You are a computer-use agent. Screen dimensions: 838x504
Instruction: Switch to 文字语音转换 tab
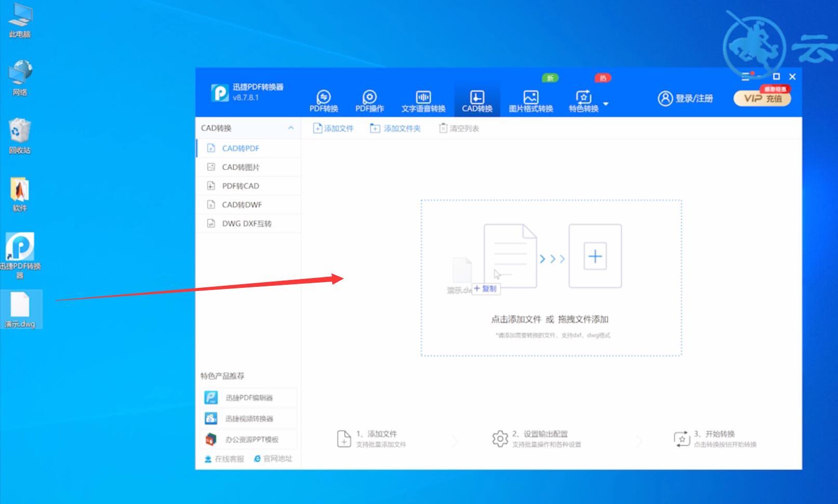tap(423, 101)
